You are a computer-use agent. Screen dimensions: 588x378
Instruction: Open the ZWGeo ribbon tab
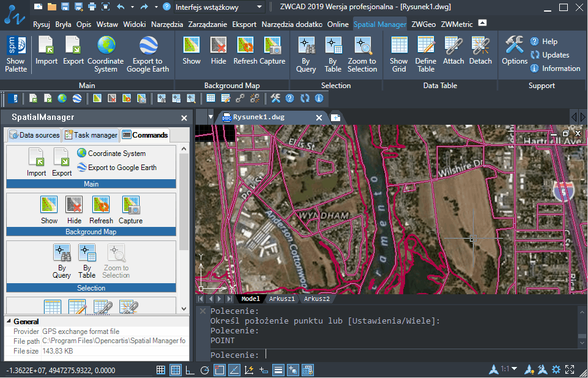423,24
